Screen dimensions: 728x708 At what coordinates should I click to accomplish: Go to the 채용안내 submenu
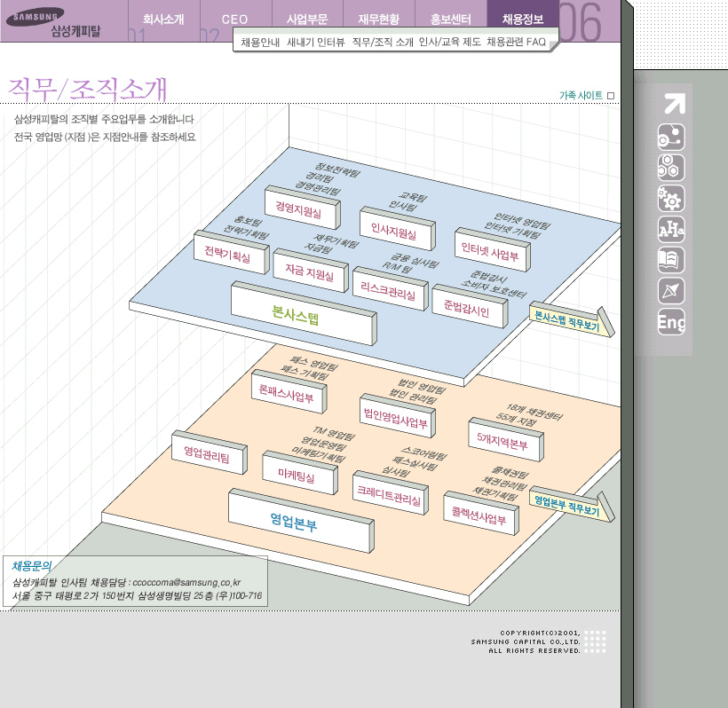tap(260, 43)
